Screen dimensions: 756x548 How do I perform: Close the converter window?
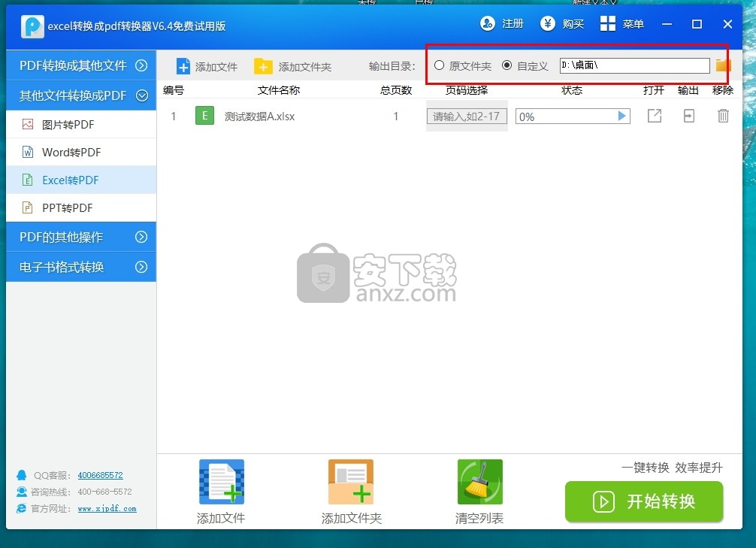click(727, 24)
